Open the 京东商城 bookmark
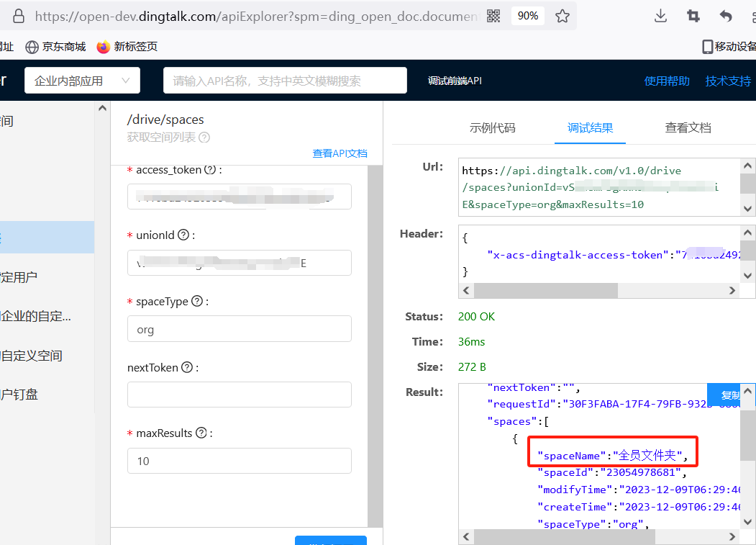756x545 pixels. [55, 47]
